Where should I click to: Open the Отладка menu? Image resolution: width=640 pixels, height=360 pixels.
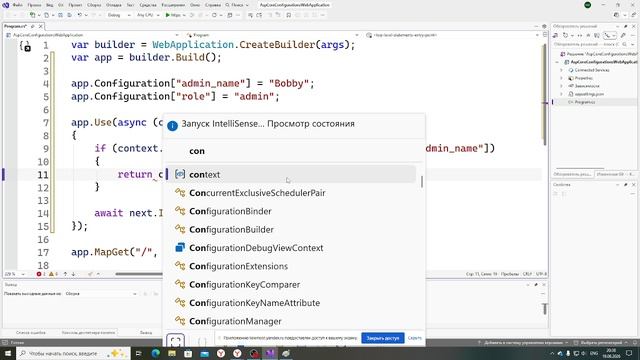point(113,5)
